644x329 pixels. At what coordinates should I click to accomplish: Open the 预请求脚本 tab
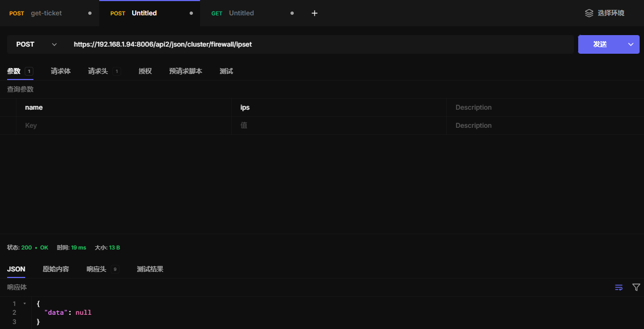click(x=185, y=71)
